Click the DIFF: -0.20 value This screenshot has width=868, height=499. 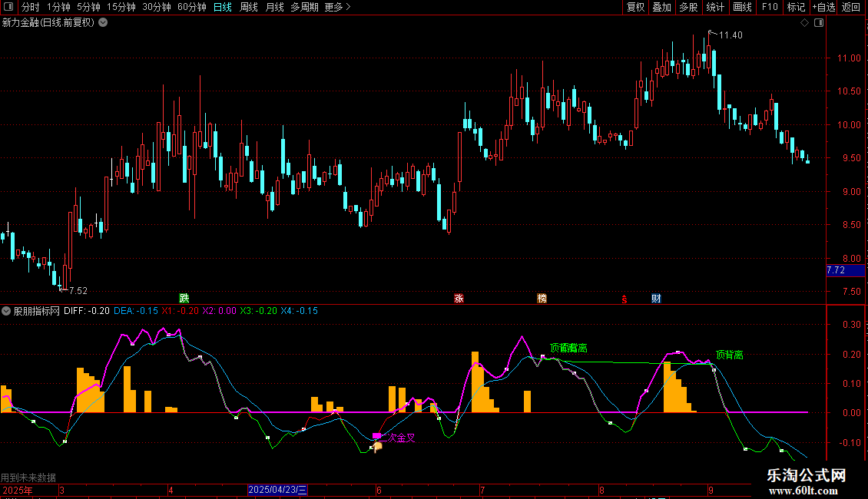(86, 311)
